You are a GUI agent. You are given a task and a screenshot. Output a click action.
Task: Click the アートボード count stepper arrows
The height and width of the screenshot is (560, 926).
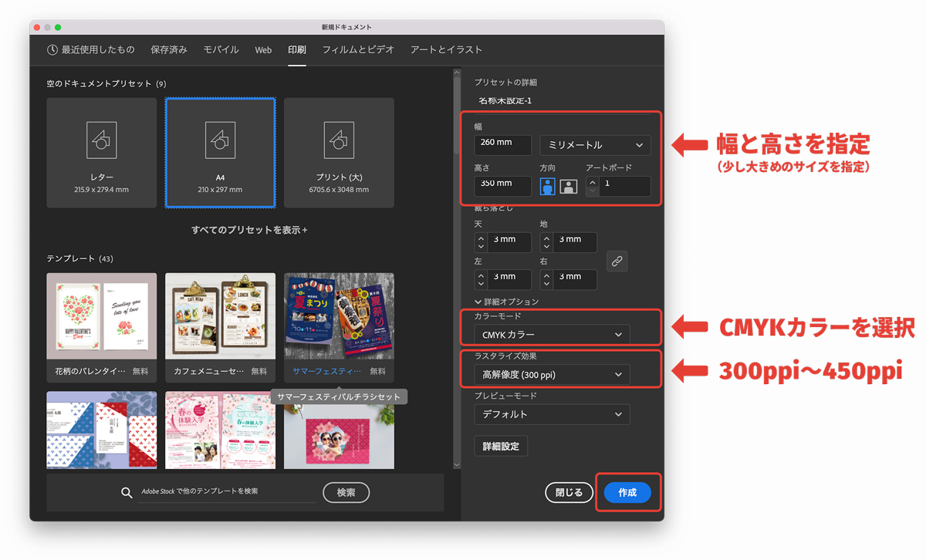pyautogui.click(x=592, y=187)
